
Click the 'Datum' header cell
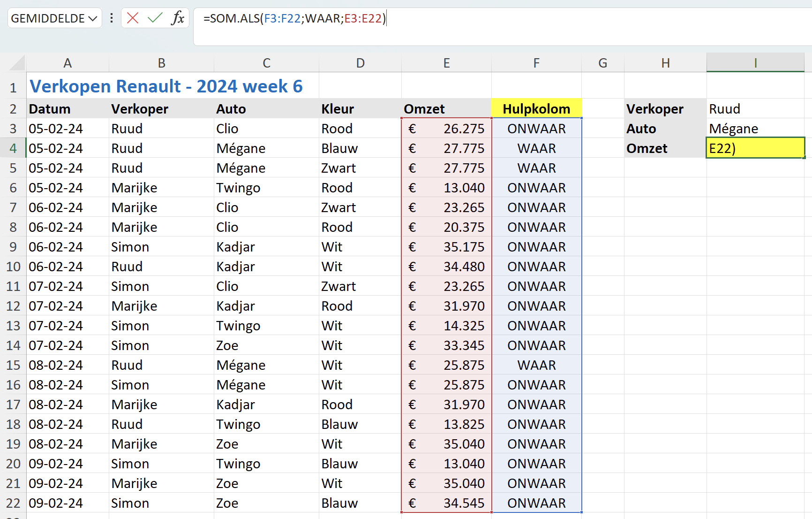point(68,109)
